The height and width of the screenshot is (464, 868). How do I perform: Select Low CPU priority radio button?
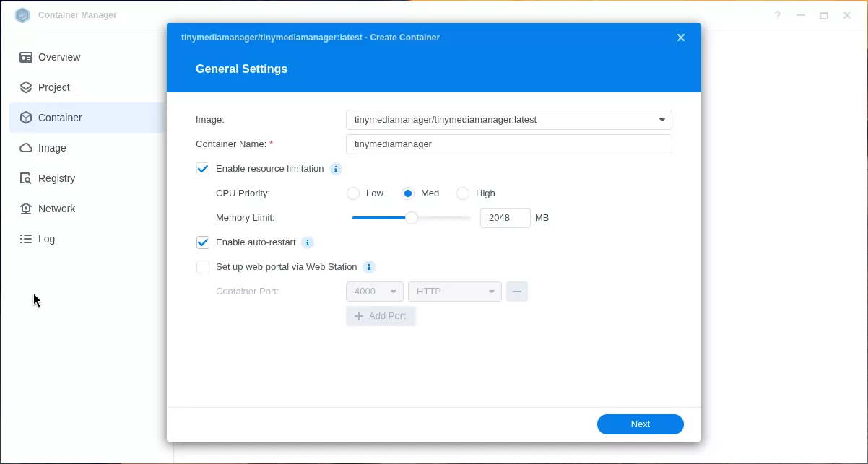pyautogui.click(x=353, y=193)
